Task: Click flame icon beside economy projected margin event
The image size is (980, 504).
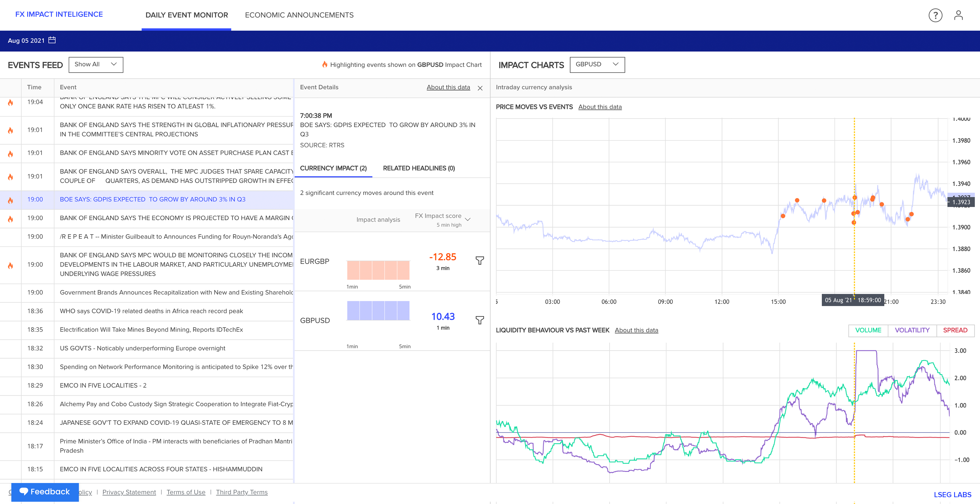Action: (11, 219)
